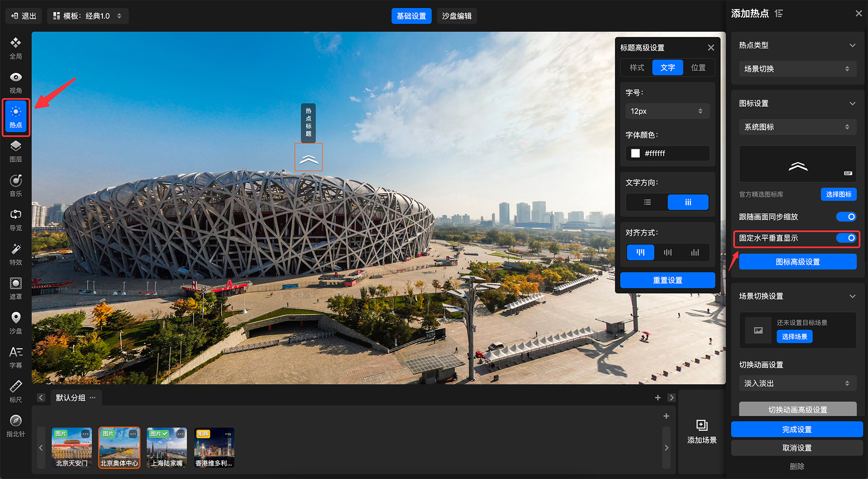
Task: Open the 指北针 compass tool
Action: (16, 421)
